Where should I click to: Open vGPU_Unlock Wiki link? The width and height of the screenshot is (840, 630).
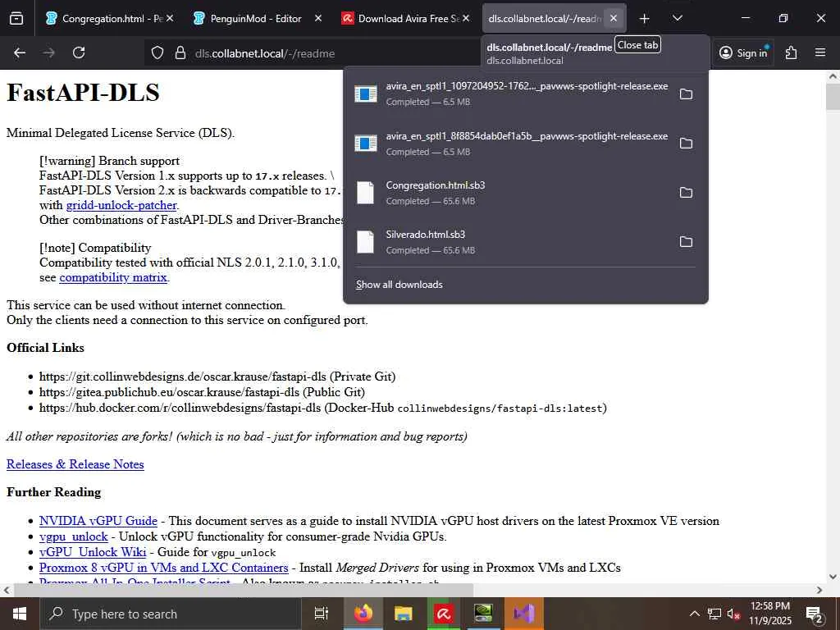92,552
